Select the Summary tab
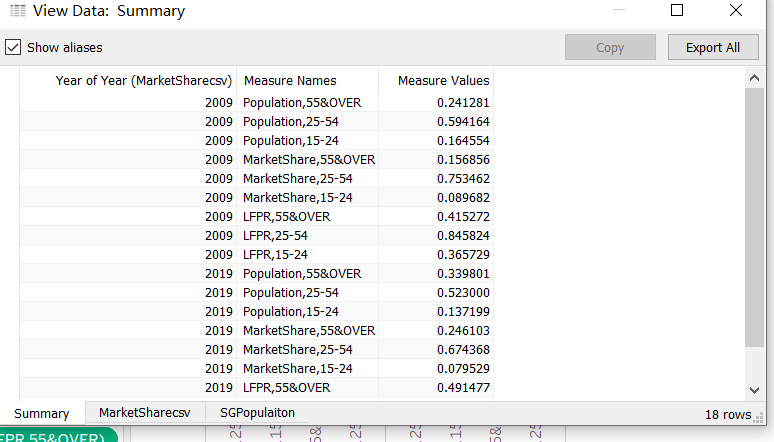 (42, 413)
